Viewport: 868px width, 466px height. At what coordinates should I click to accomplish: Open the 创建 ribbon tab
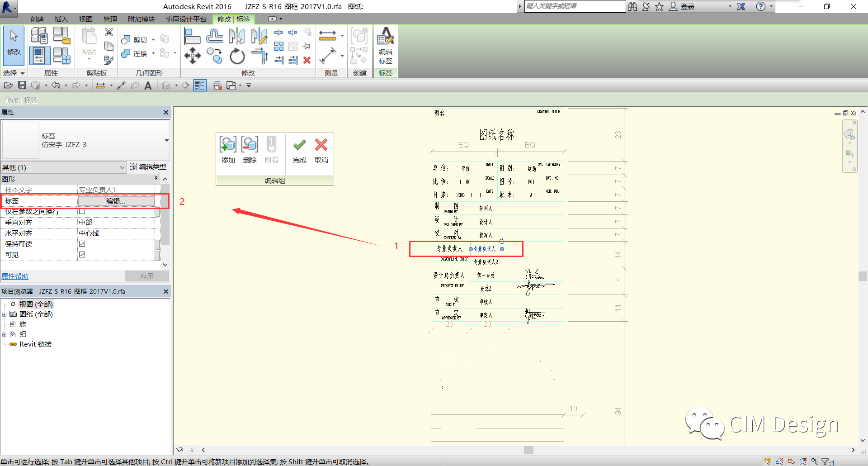tap(37, 19)
